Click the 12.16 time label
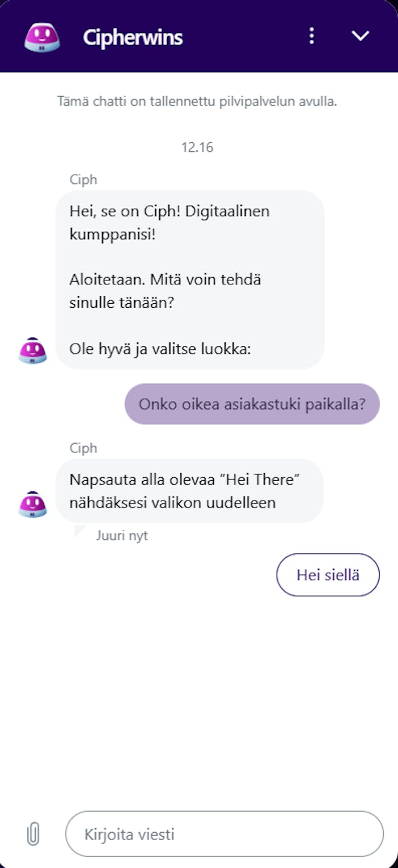The image size is (398, 868). coord(197,147)
